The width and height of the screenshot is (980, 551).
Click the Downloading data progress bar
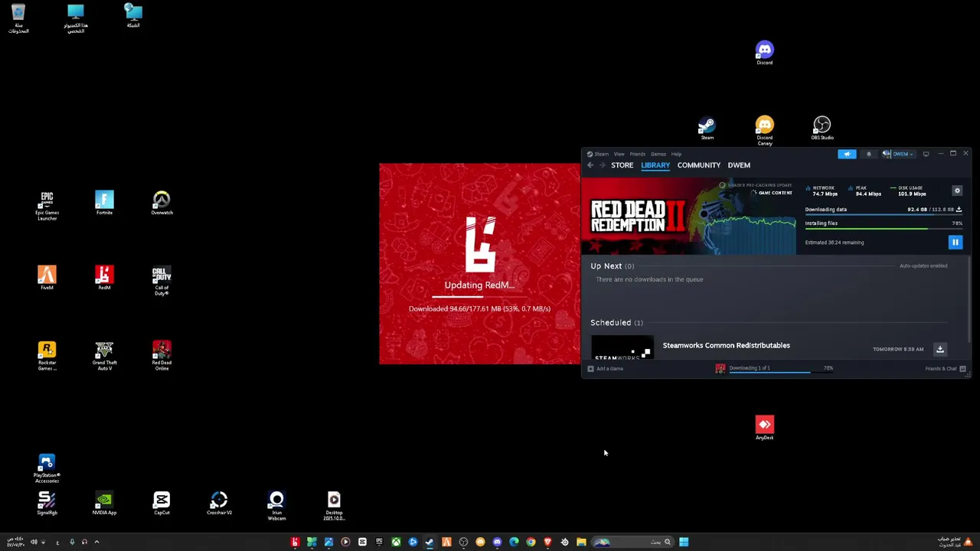coord(884,214)
